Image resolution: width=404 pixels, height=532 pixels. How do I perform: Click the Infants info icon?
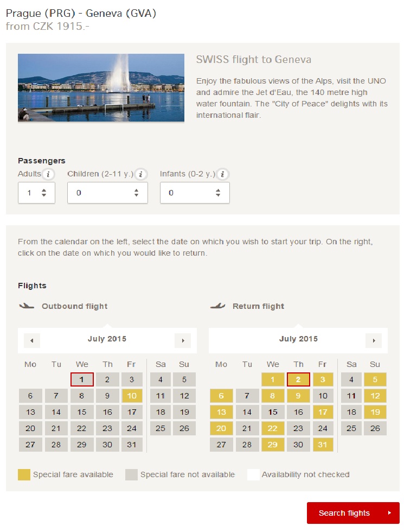tap(222, 174)
